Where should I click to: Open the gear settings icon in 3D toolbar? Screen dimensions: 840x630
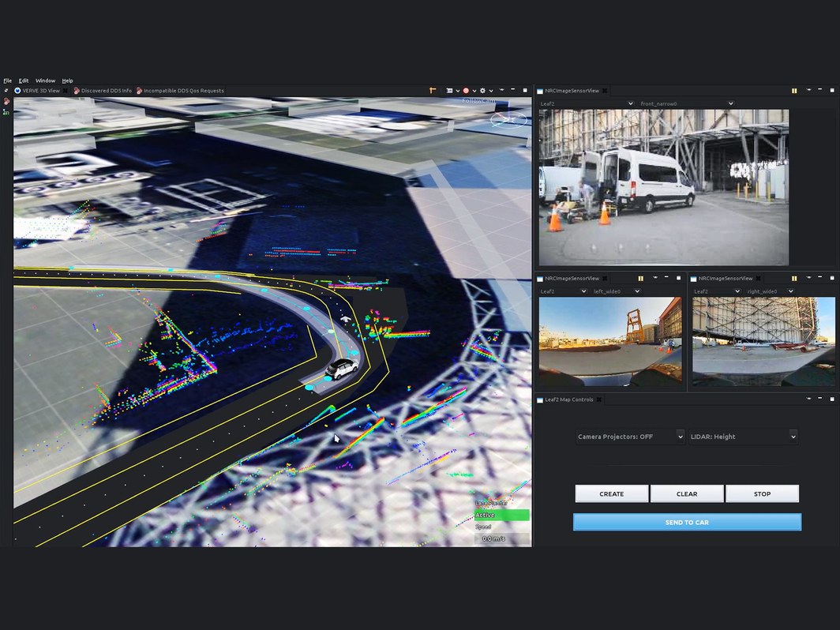coord(482,91)
